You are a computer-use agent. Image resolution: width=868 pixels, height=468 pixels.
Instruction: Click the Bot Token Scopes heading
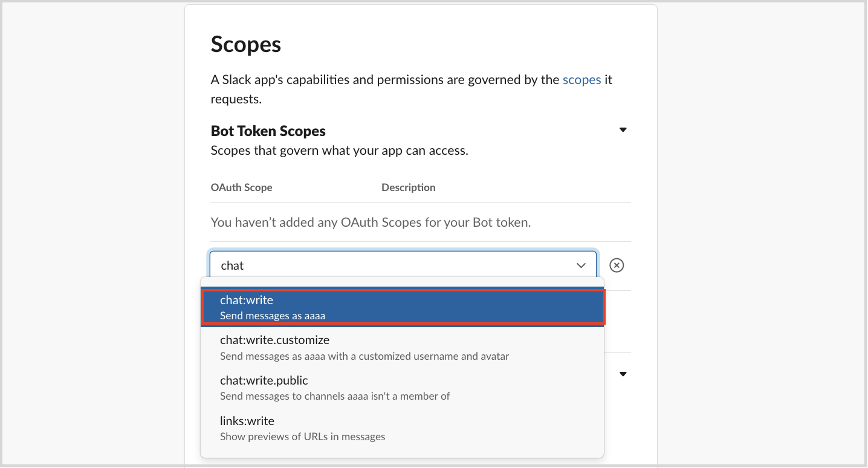(x=268, y=131)
